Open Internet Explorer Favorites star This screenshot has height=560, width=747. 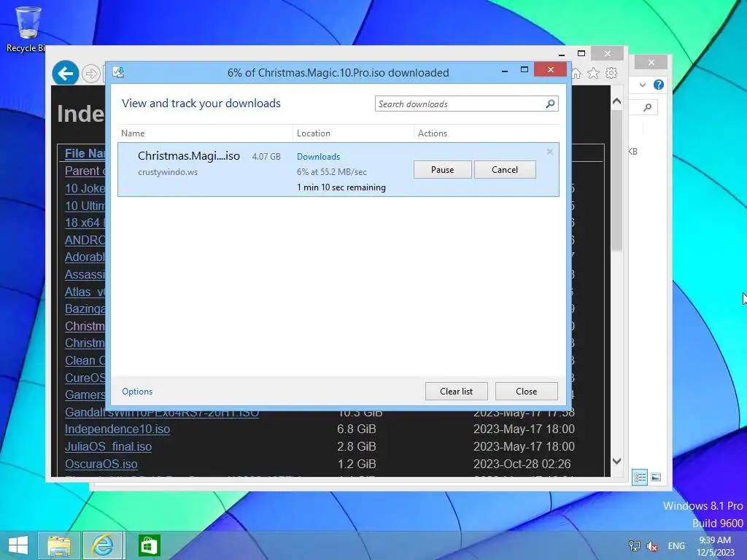pyautogui.click(x=593, y=73)
